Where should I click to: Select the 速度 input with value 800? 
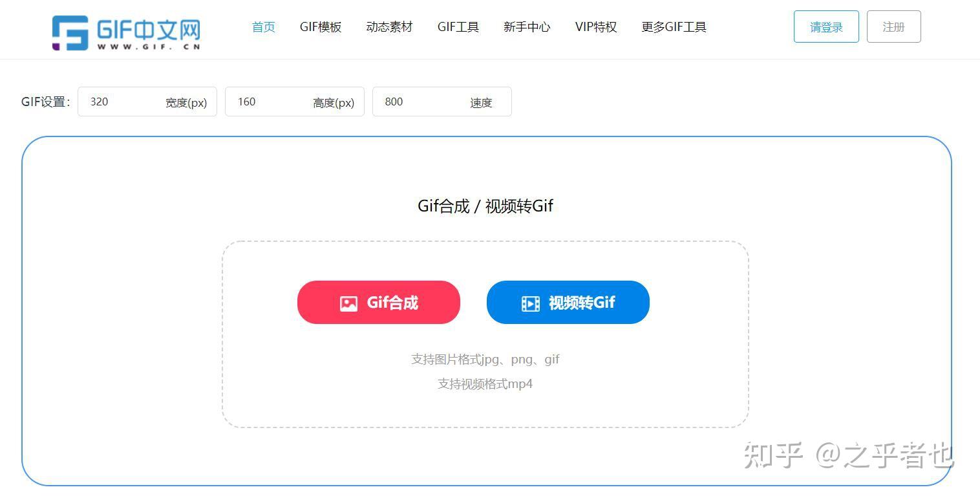point(442,102)
